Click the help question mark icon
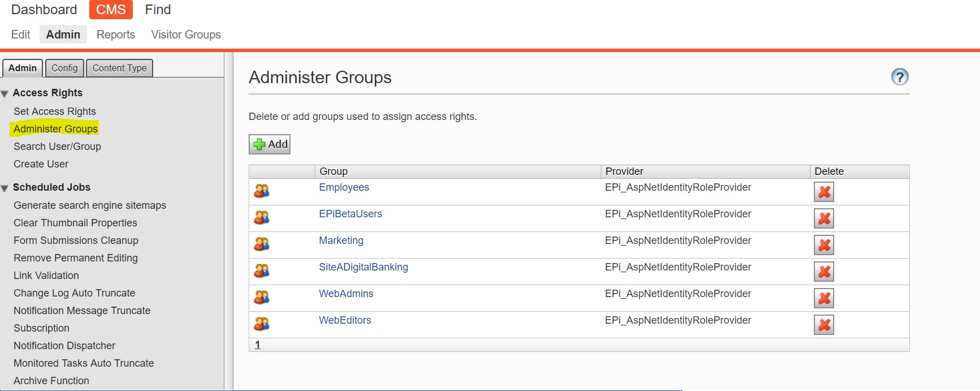980x391 pixels. click(x=899, y=77)
